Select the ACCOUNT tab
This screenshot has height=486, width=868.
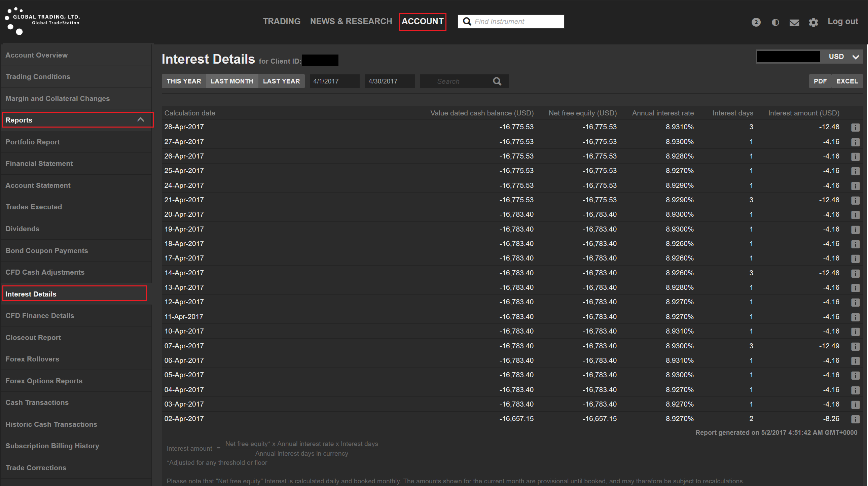point(423,22)
